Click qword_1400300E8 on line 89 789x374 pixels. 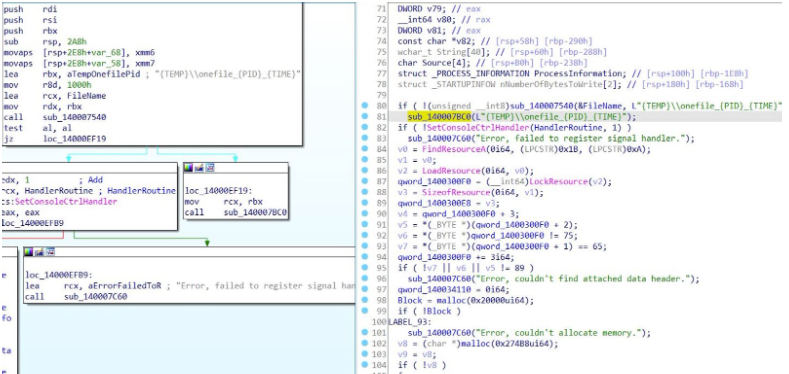(429, 203)
